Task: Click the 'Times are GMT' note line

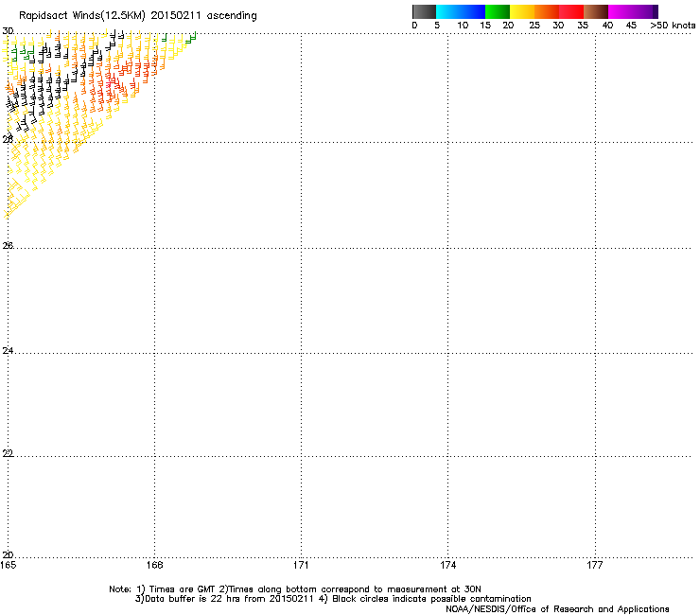Action: click(295, 589)
